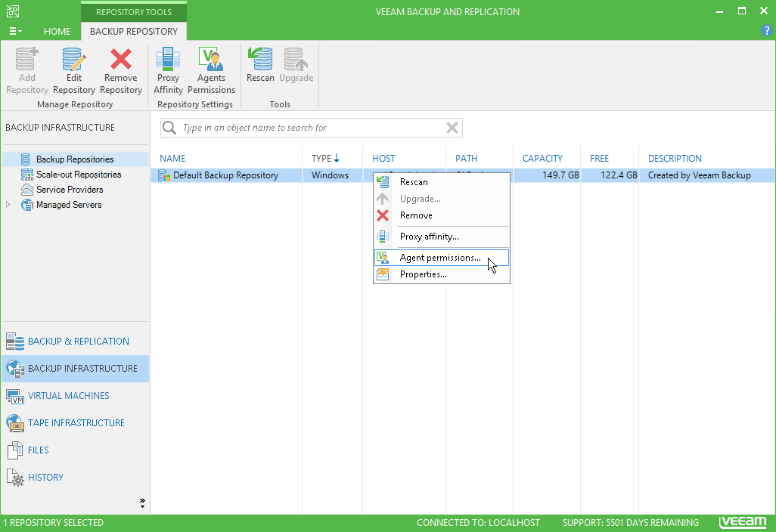776x532 pixels.
Task: Clear the search field with X
Action: pyautogui.click(x=452, y=128)
